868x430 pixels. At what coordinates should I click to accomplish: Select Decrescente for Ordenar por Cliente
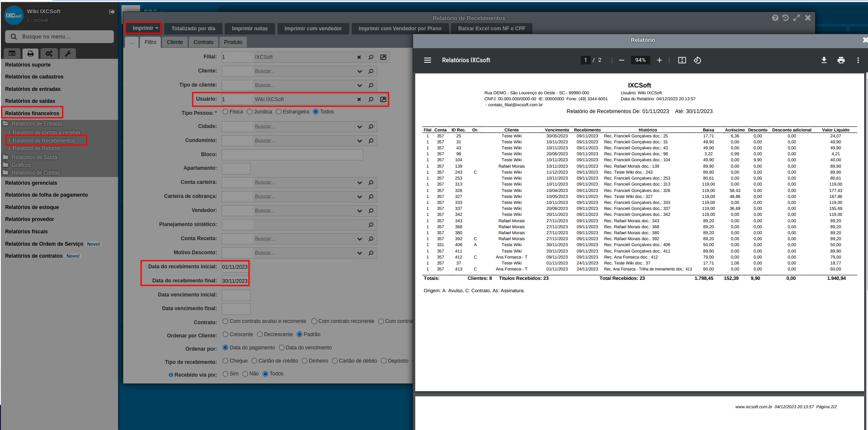click(x=260, y=334)
